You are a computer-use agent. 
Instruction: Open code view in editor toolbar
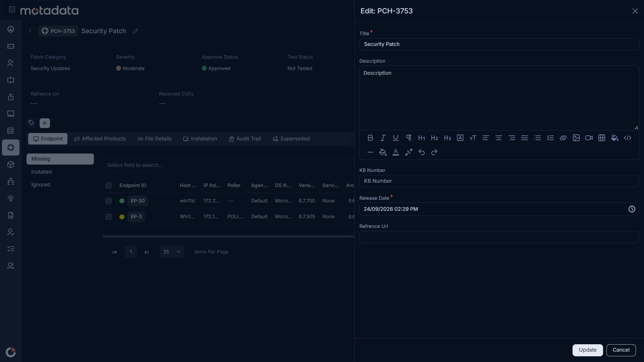pyautogui.click(x=628, y=138)
